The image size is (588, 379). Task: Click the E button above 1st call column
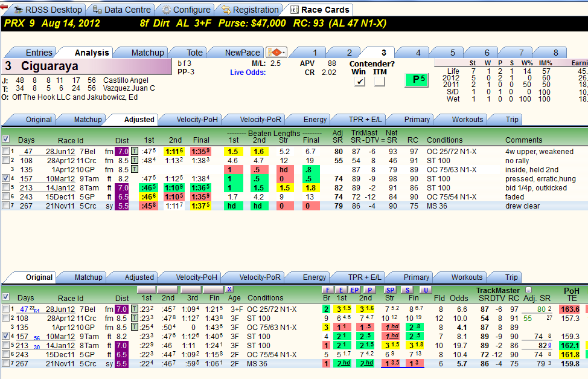pyautogui.click(x=341, y=290)
